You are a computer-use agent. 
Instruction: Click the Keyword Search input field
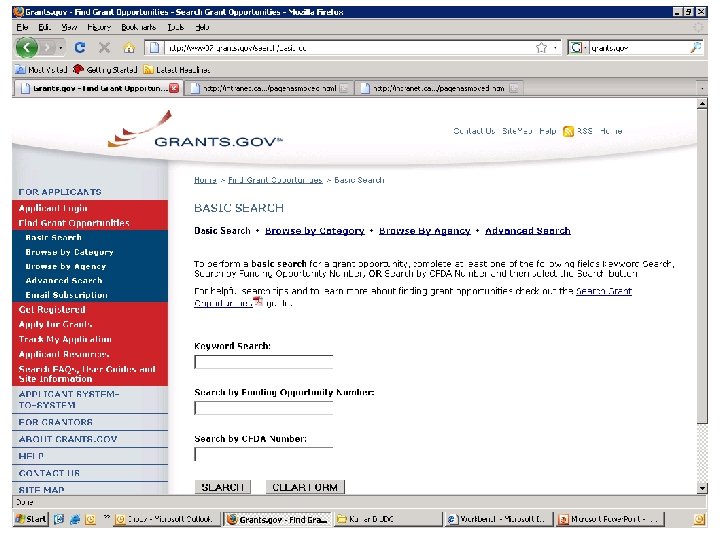(x=264, y=362)
